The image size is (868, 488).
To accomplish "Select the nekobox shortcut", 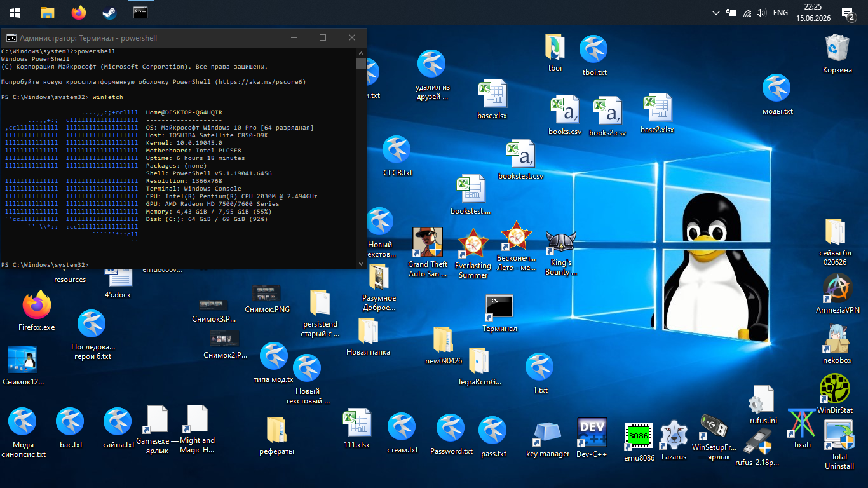I will coord(837,344).
